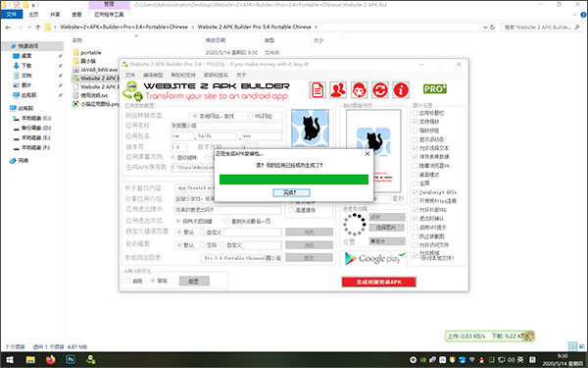Launch Photoshop from the taskbar
This screenshot has height=368, width=588.
[71, 360]
